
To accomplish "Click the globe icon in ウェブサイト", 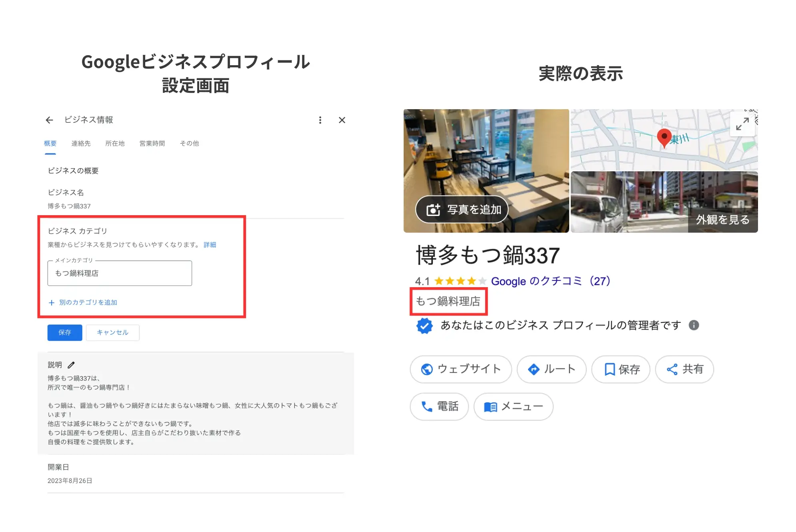I will (427, 369).
